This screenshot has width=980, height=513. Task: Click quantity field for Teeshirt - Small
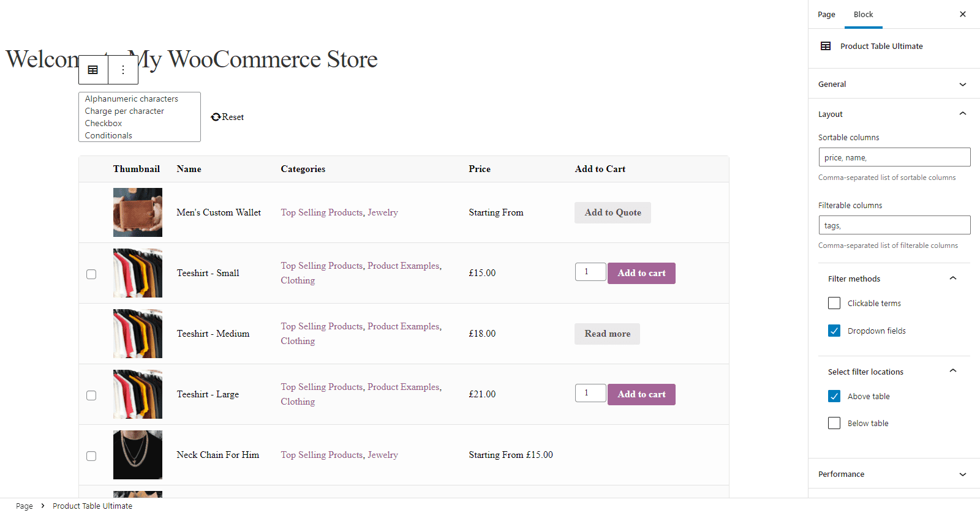tap(590, 272)
